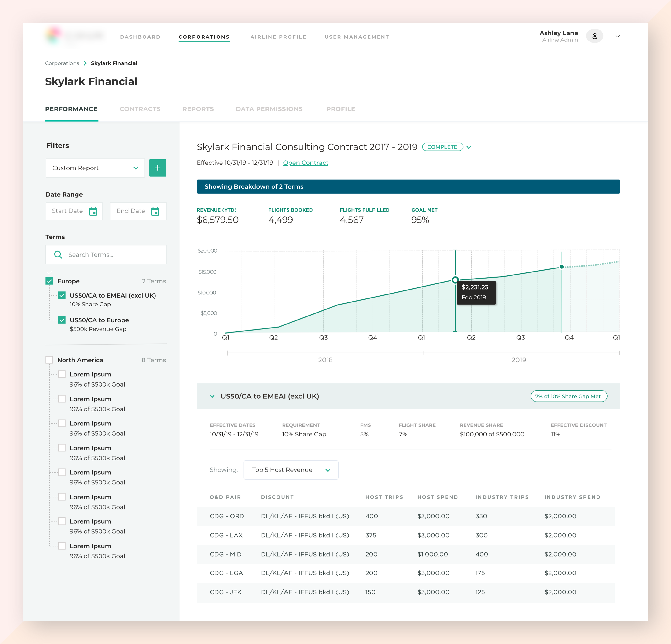
Task: Click the Feb 2019 chart marker handle
Action: [x=455, y=280]
